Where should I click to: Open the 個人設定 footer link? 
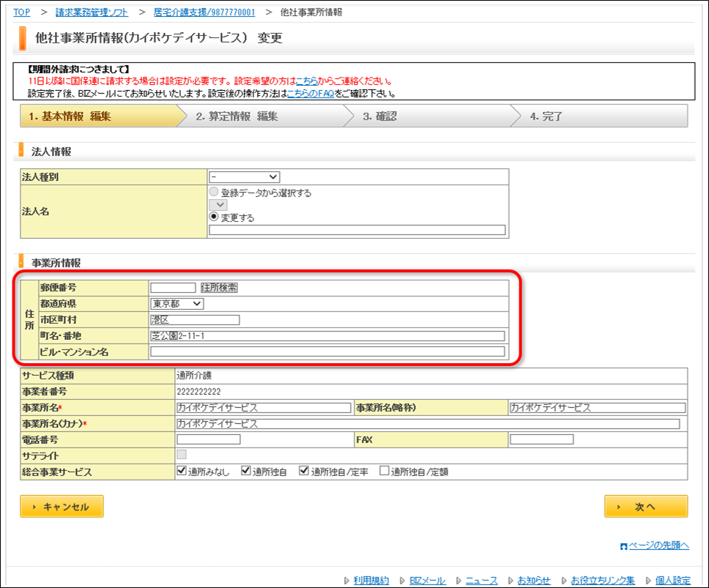coord(673,581)
